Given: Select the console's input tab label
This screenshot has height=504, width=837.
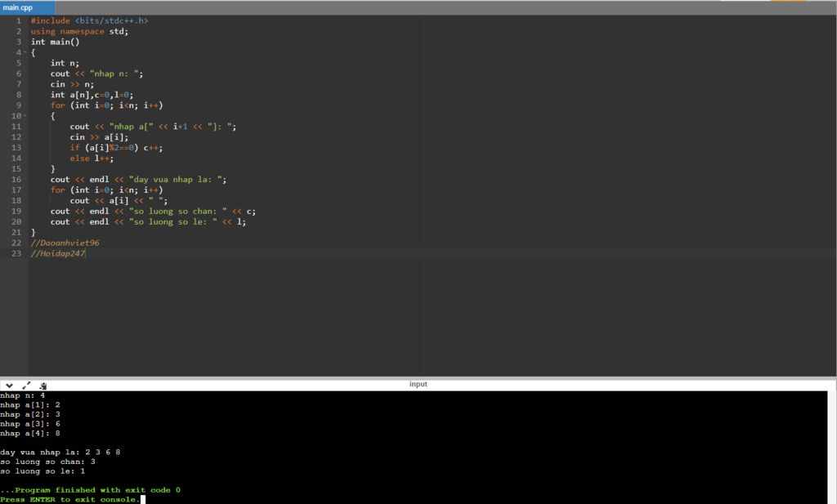Looking at the screenshot, I should tap(418, 384).
